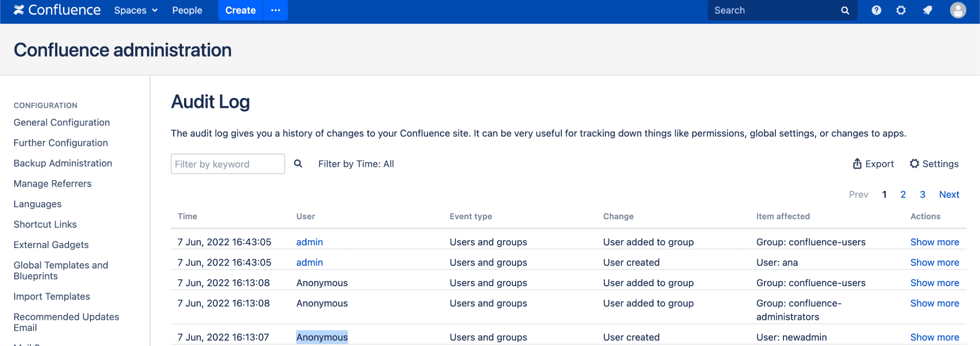Jump to page 2 of audit log
Image resolution: width=980 pixels, height=346 pixels.
903,194
